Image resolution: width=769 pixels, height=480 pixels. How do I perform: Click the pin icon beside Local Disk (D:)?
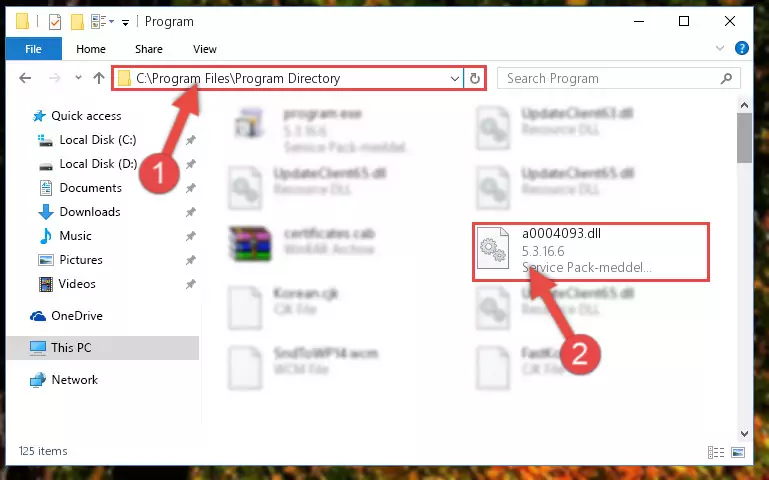191,164
